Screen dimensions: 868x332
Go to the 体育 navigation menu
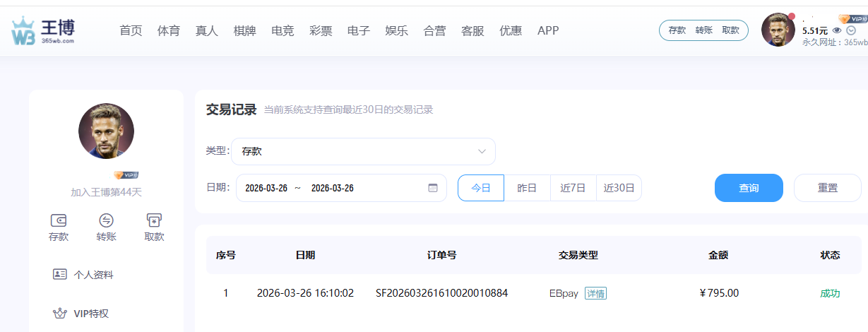(x=169, y=30)
